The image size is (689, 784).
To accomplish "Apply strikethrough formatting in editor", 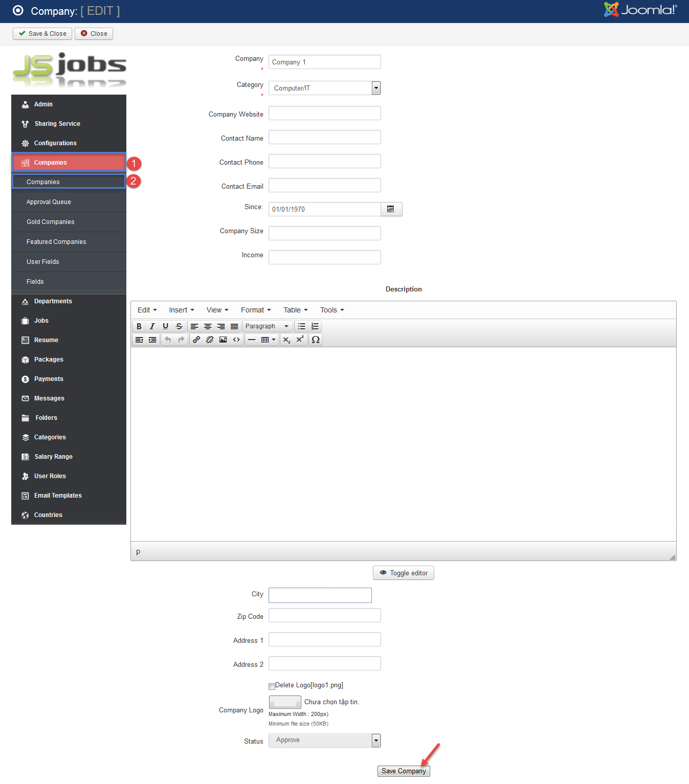I will [179, 326].
